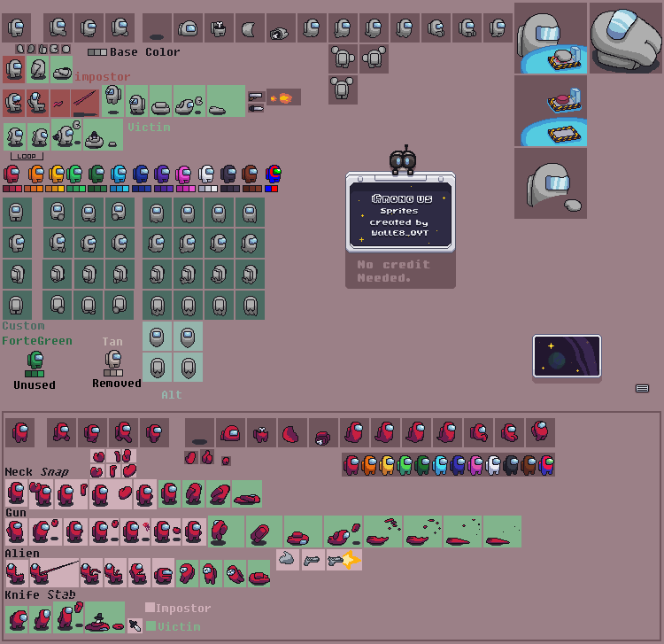Click the 'Tan' label
Viewport: 664px width, 644px height.
[112, 342]
